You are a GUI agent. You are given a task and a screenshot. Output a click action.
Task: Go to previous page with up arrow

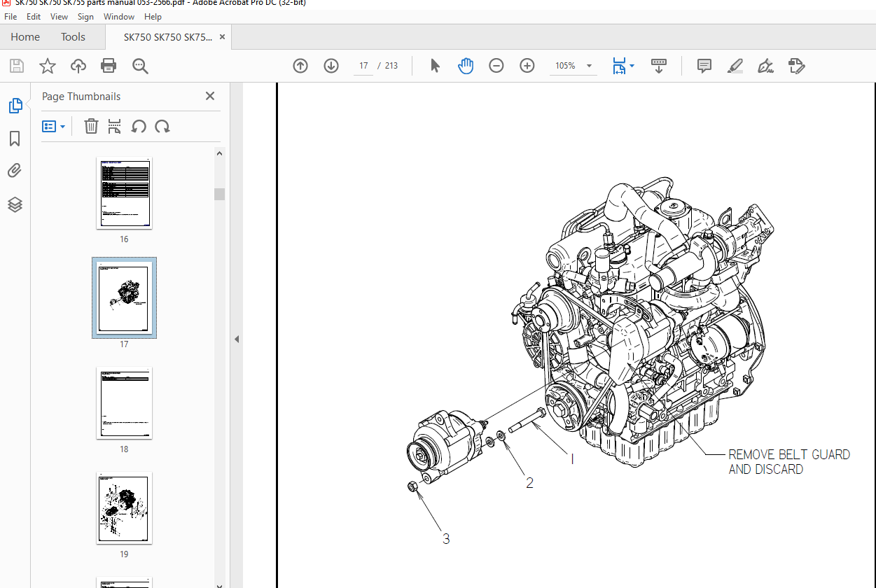[x=300, y=66]
